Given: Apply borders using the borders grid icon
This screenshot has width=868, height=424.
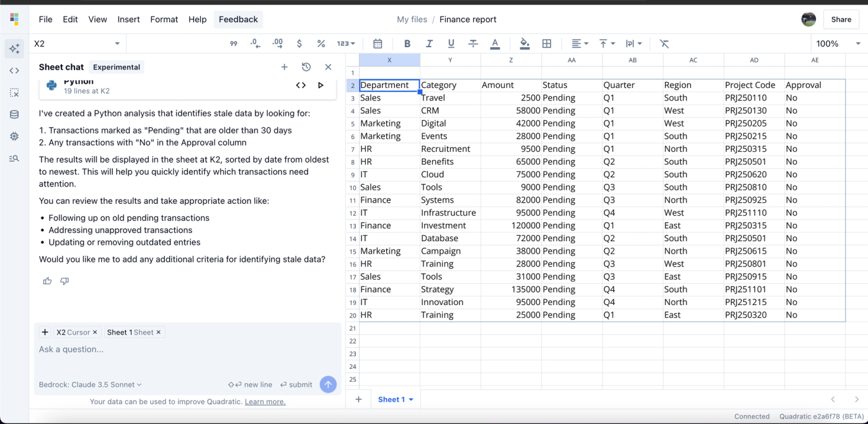Looking at the screenshot, I should click(x=546, y=43).
